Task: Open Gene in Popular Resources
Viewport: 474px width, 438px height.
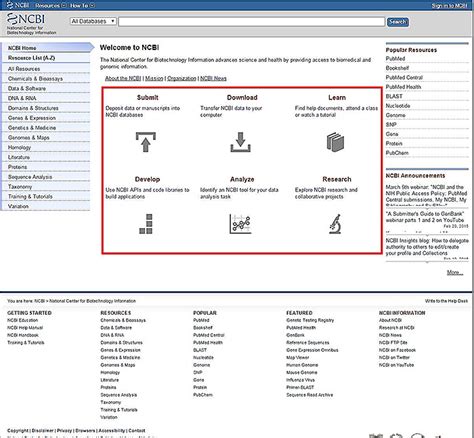Action: coord(392,134)
